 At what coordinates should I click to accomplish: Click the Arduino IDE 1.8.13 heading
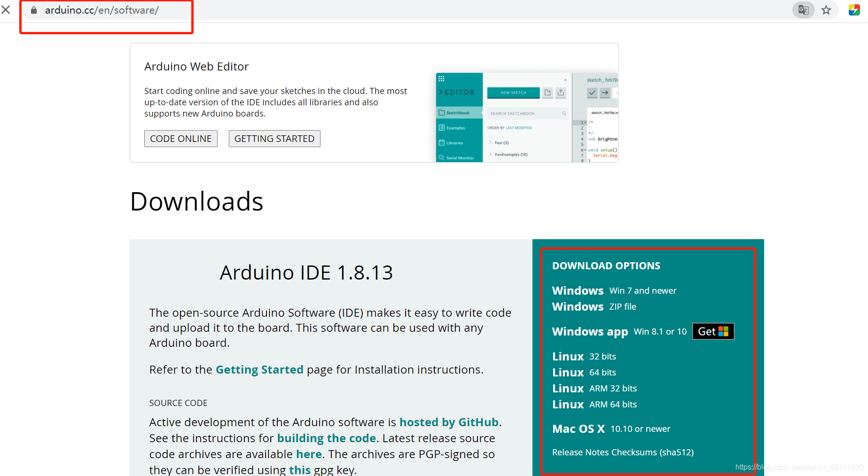point(306,273)
